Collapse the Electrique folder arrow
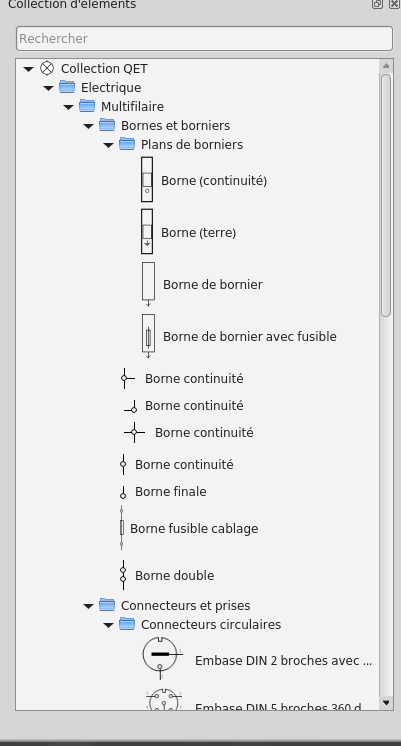Viewport: 401px width, 746px height. (x=49, y=88)
